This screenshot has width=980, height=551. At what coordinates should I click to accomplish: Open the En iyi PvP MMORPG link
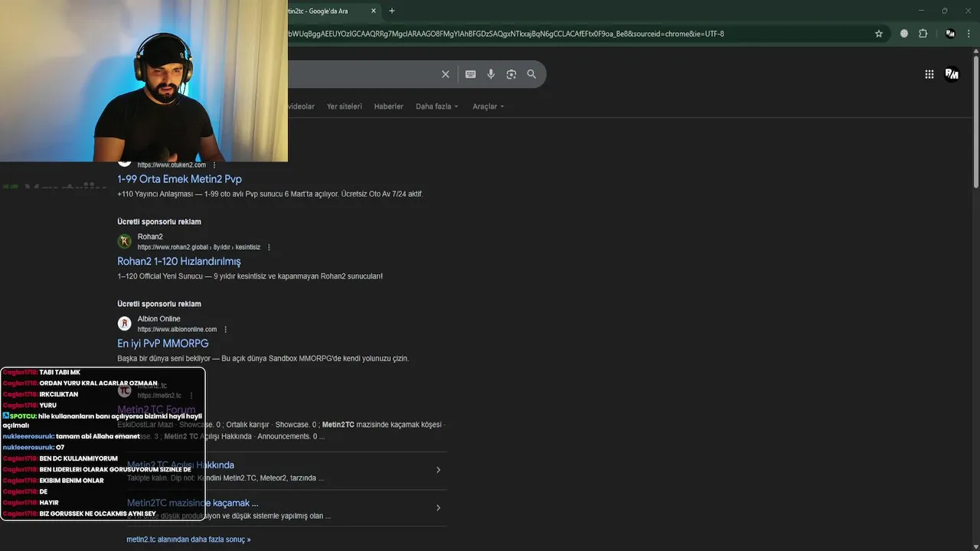click(163, 344)
